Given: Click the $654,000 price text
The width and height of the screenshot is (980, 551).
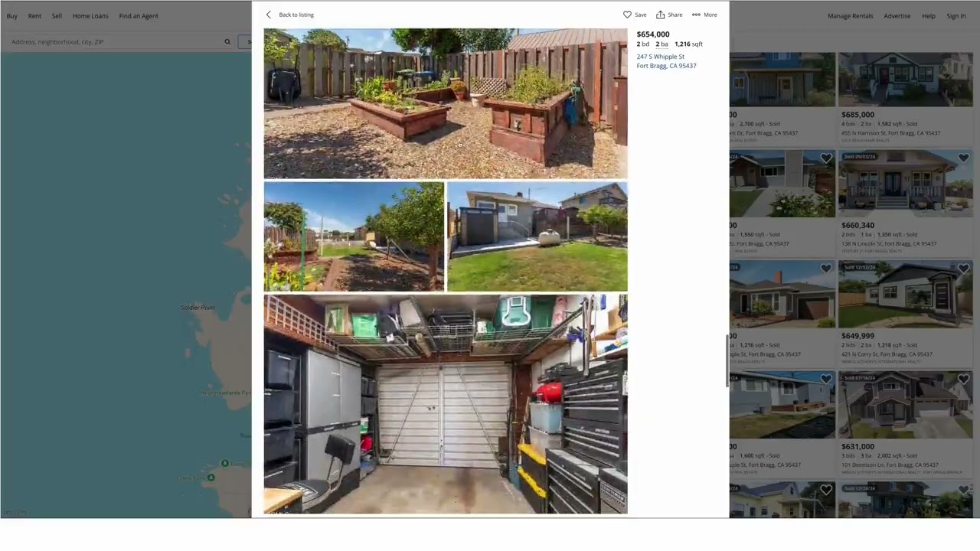Looking at the screenshot, I should coord(653,34).
